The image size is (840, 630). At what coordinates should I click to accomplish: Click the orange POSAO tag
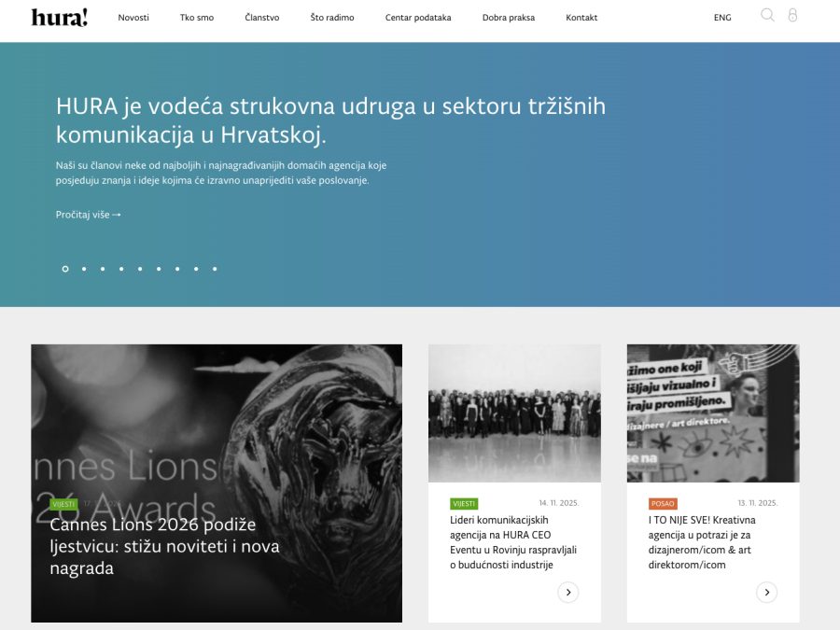pos(663,504)
